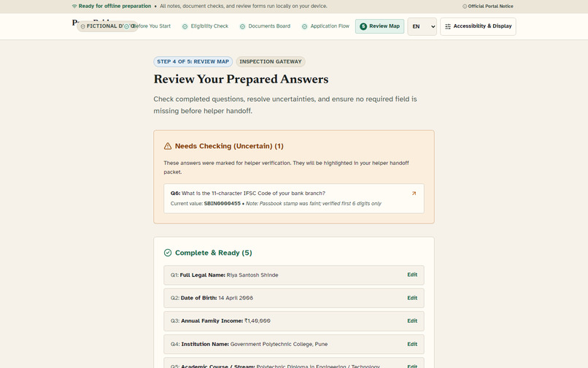The image size is (588, 368).
Task: Click the passbook stamp note text
Action: pyautogui.click(x=314, y=204)
